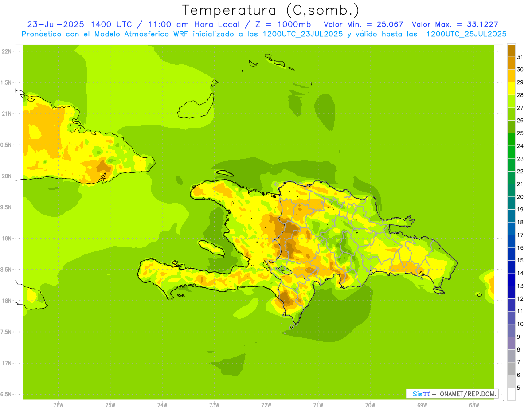Click the "19N" latitude axis label

point(7,238)
